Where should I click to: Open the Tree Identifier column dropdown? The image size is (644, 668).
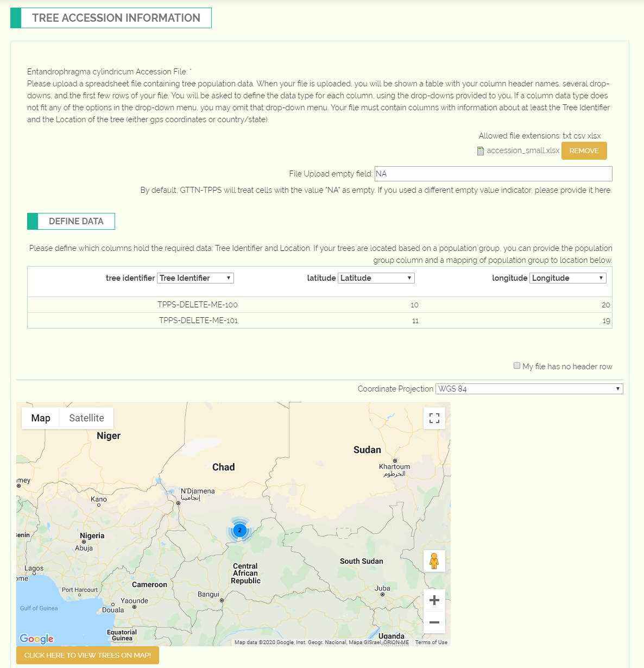195,278
